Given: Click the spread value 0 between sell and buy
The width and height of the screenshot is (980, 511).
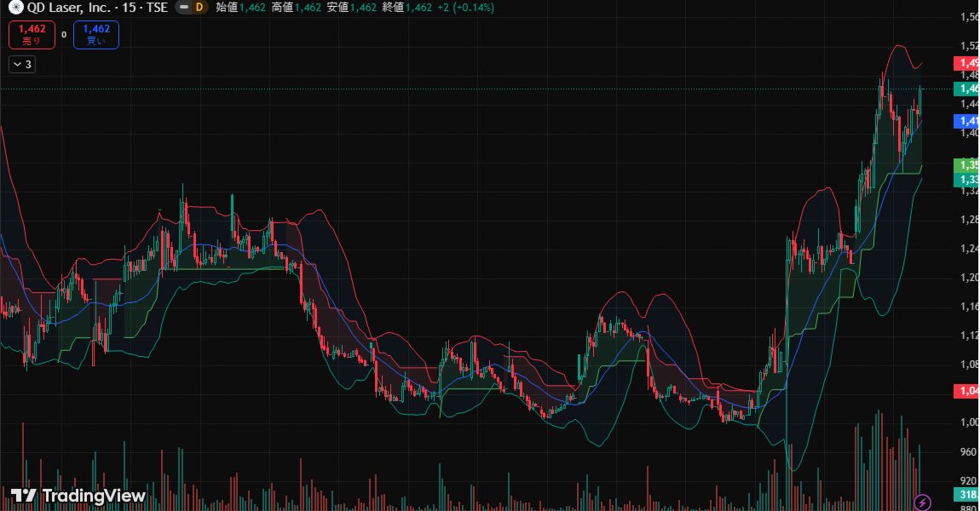Looking at the screenshot, I should (x=64, y=35).
